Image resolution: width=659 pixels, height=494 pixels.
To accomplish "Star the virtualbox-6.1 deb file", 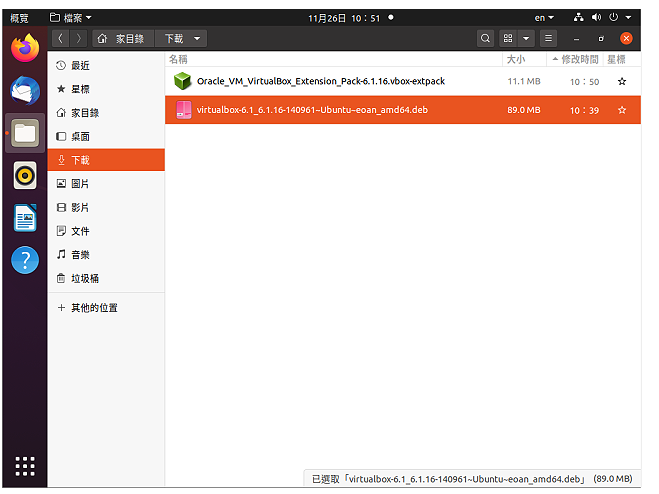I will point(622,110).
